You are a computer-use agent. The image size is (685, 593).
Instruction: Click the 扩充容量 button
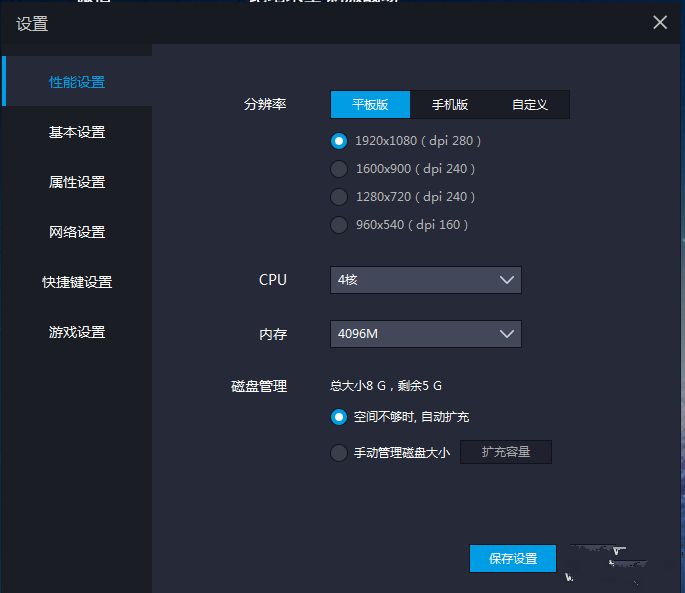505,452
